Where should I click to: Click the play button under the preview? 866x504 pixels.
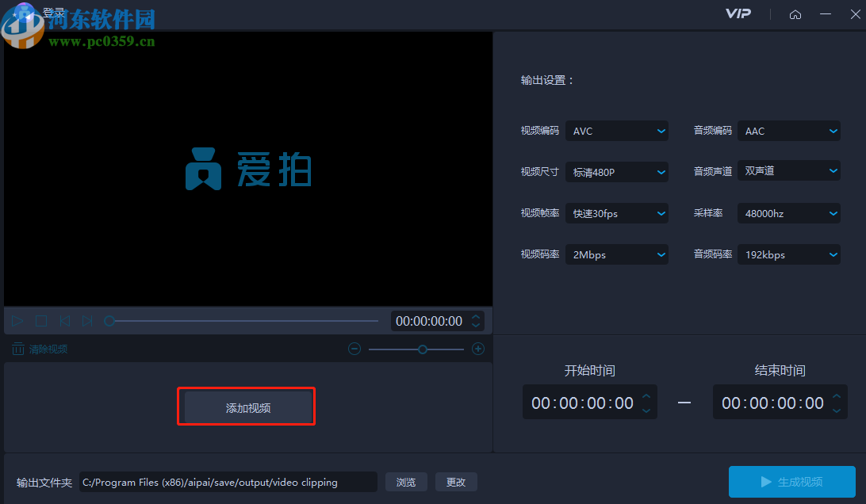(17, 321)
